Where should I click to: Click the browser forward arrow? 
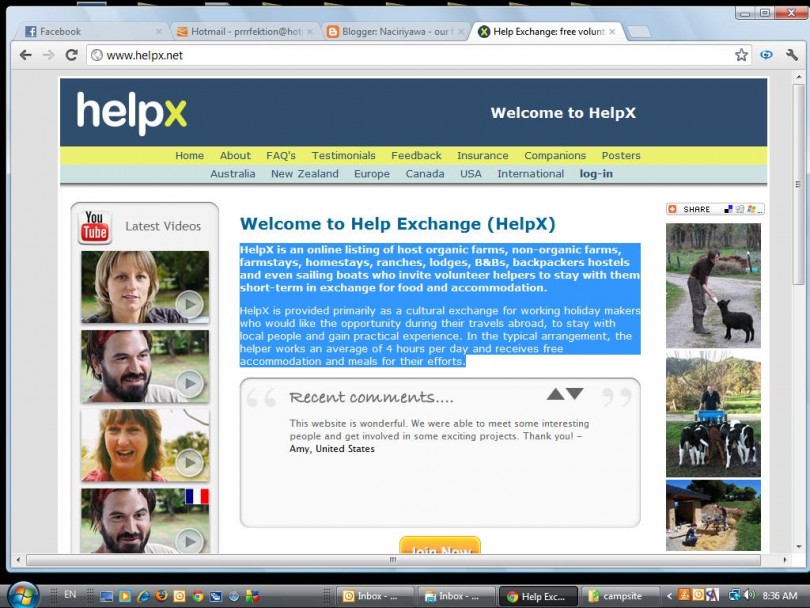[48, 55]
